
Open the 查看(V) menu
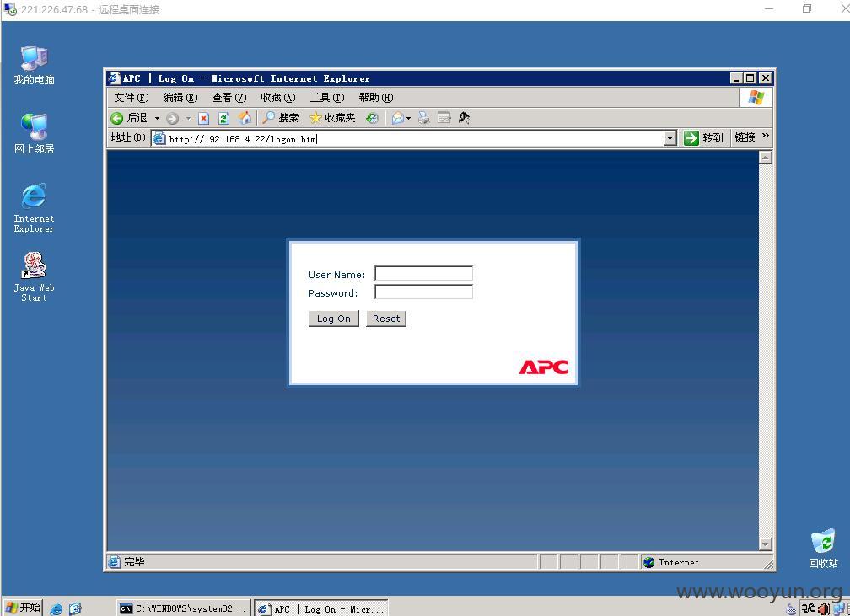coord(229,98)
